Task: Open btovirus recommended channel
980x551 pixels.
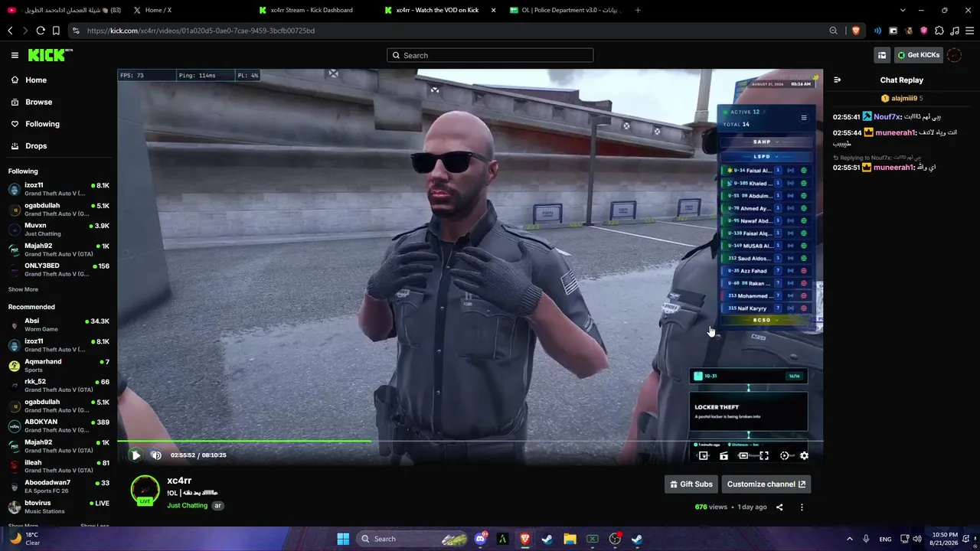Action: [x=59, y=507]
